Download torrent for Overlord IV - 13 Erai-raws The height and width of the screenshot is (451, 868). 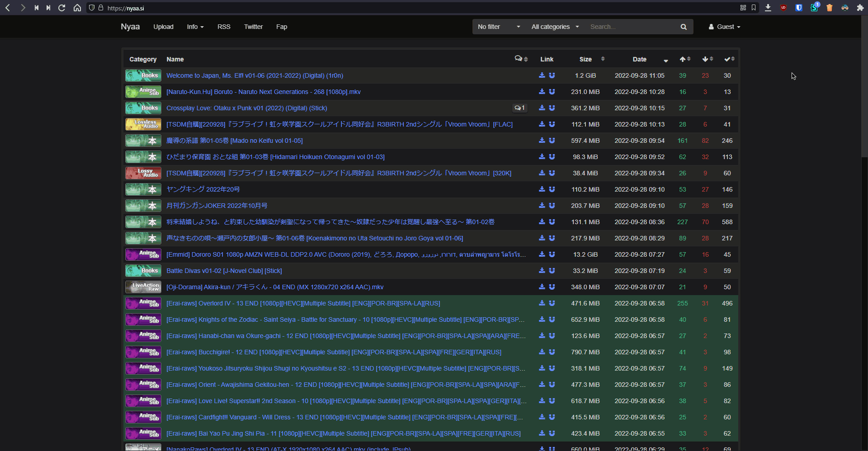542,303
